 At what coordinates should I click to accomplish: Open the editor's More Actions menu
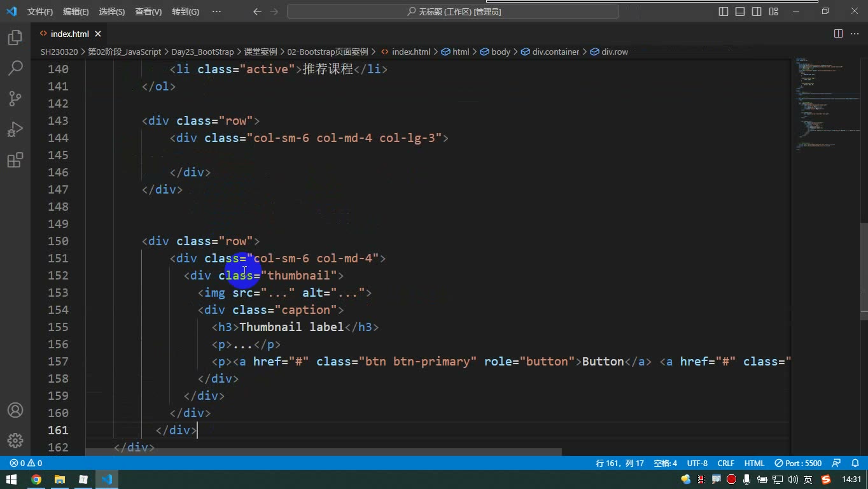click(855, 34)
